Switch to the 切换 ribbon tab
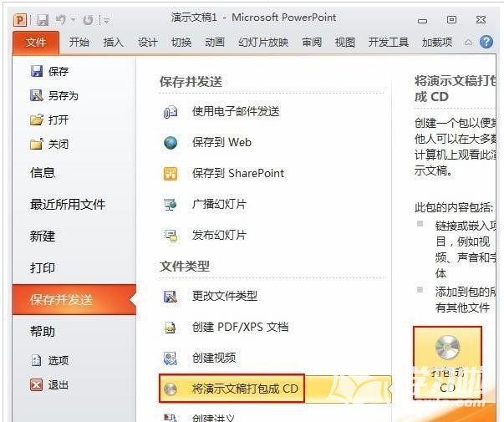Image resolution: width=504 pixels, height=422 pixels. 181,42
